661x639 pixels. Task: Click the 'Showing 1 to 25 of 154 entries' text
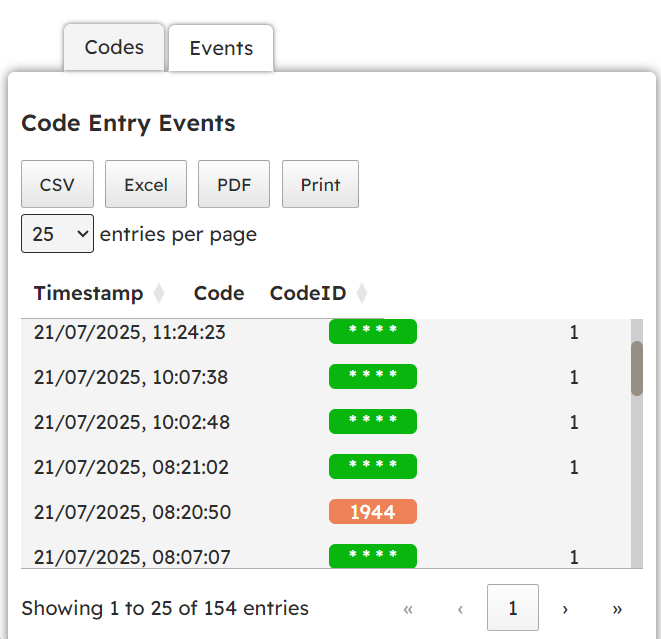165,608
